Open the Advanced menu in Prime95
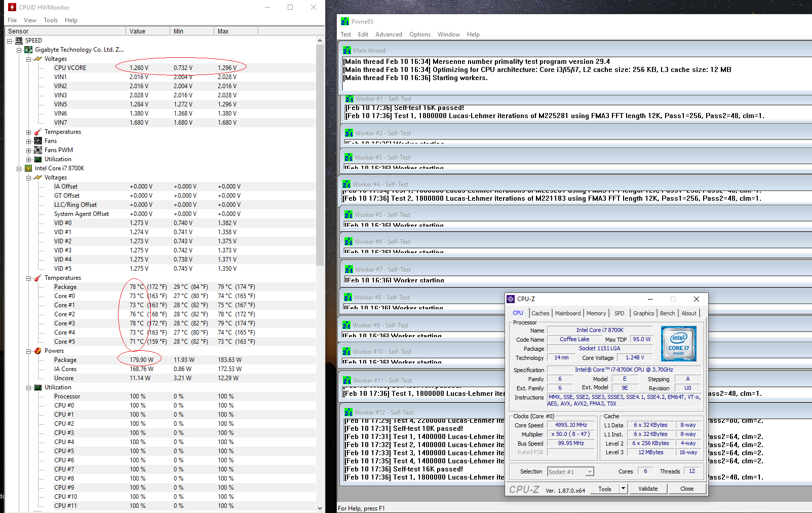This screenshot has height=513, width=812. [x=389, y=34]
